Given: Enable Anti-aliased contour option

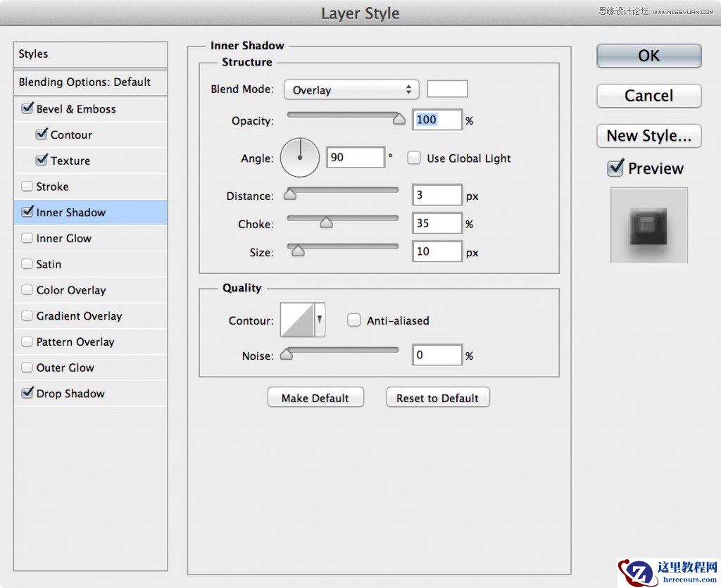Looking at the screenshot, I should [353, 320].
